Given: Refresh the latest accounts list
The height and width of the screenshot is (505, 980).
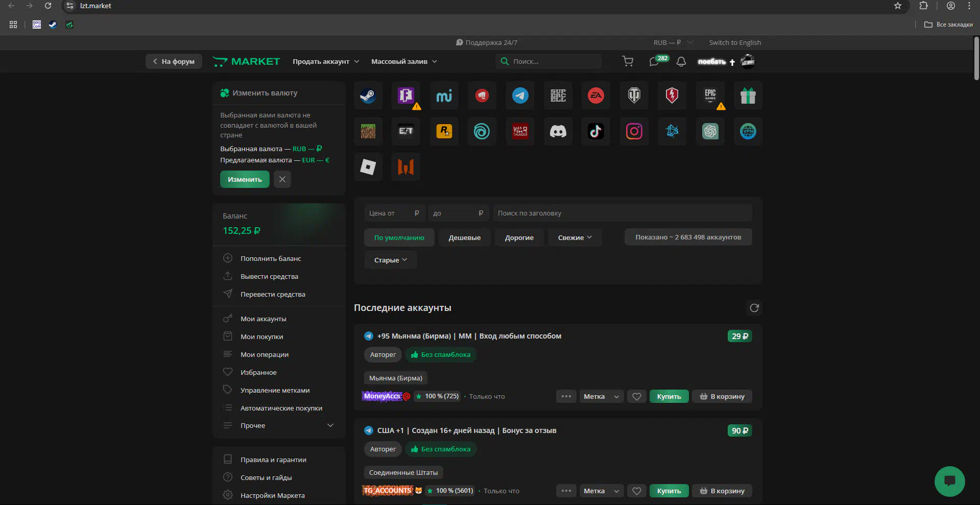Looking at the screenshot, I should [x=754, y=308].
